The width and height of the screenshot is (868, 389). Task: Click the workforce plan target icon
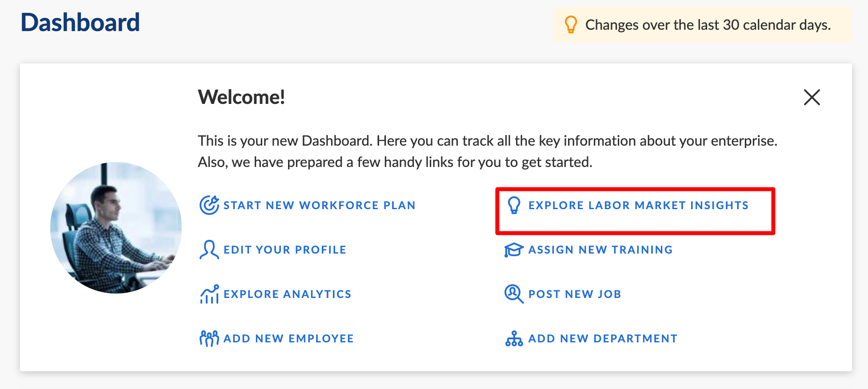(209, 205)
